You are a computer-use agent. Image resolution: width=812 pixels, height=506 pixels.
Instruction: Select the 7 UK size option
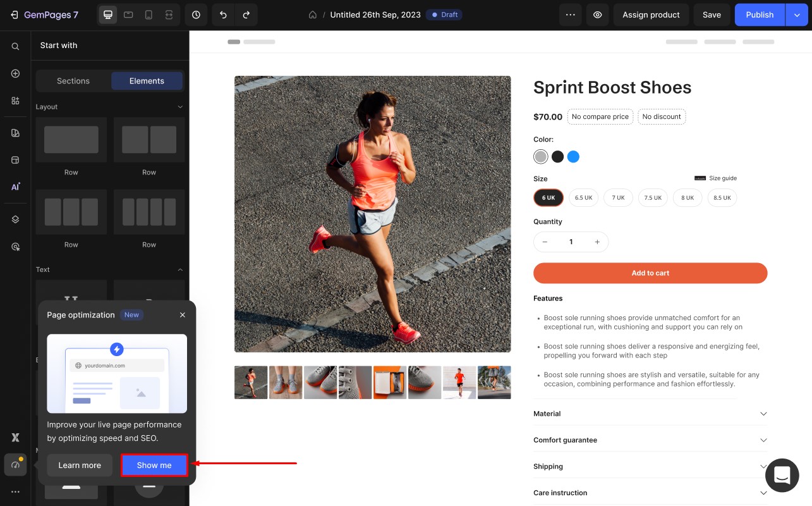[618, 197]
